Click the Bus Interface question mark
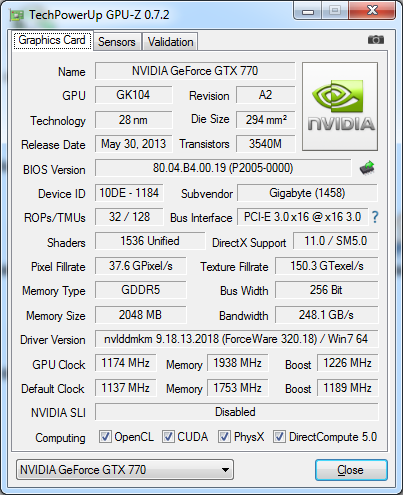 point(375,217)
